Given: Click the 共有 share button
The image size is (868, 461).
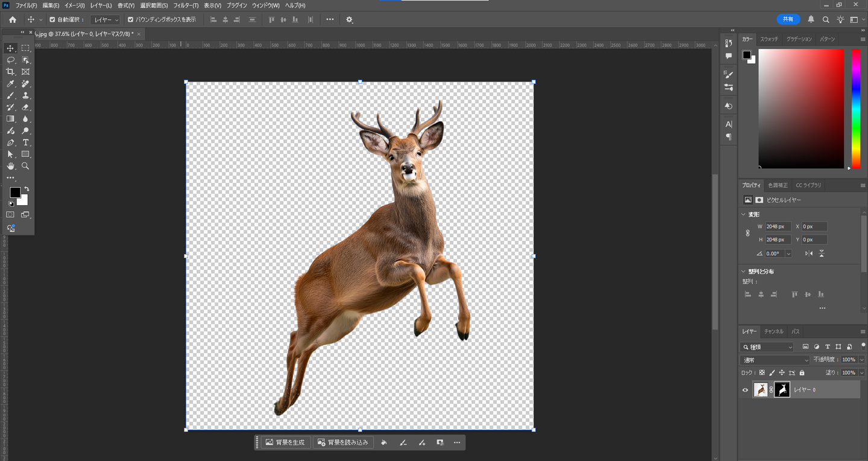Looking at the screenshot, I should [x=788, y=19].
